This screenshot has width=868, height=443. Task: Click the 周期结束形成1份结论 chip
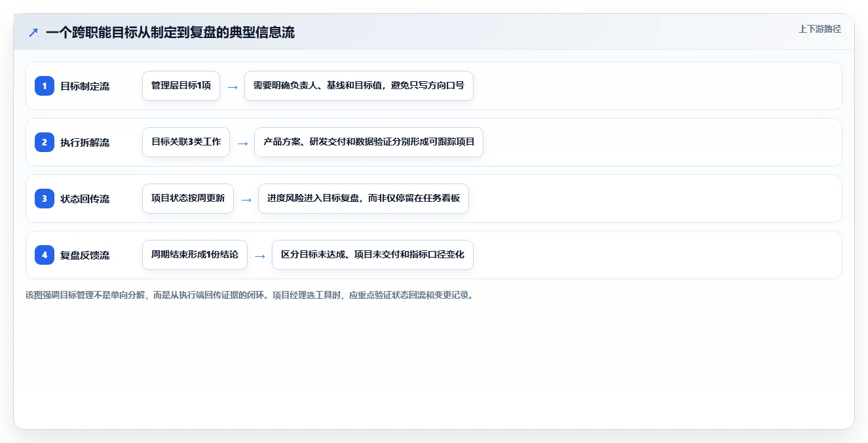pos(195,255)
